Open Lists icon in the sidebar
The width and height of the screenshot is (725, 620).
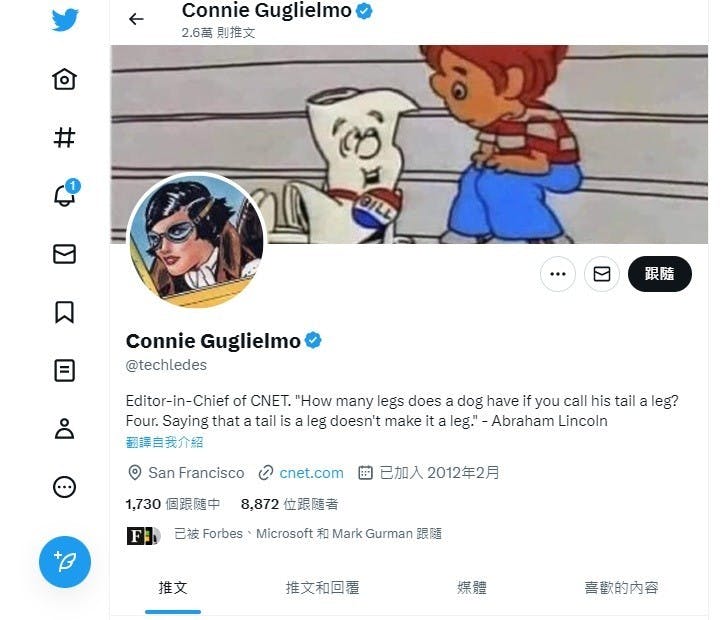(x=64, y=370)
